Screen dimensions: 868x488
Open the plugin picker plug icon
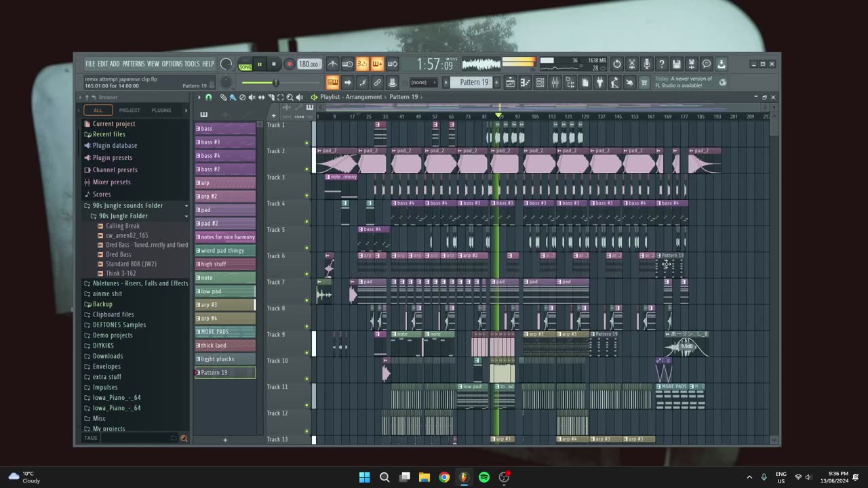pos(599,83)
